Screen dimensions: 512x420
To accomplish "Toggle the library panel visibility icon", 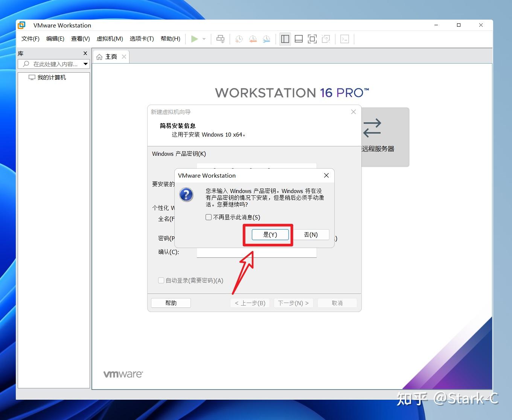I will (285, 39).
